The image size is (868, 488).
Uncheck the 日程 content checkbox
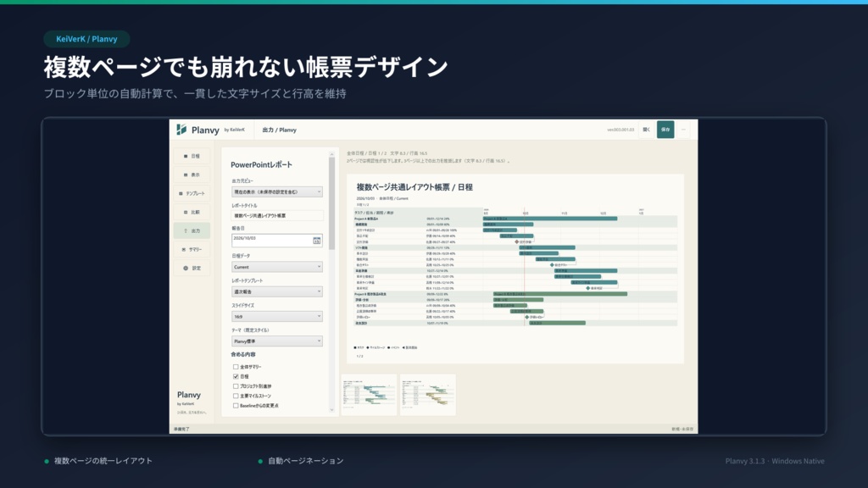[x=236, y=376]
